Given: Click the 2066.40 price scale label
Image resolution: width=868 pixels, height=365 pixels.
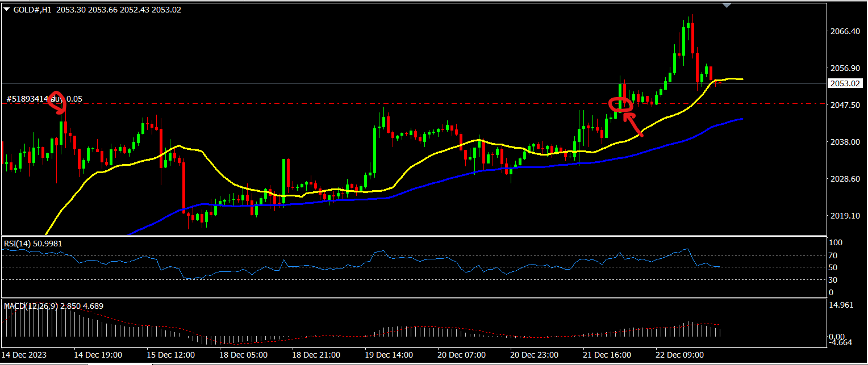Looking at the screenshot, I should (x=845, y=31).
